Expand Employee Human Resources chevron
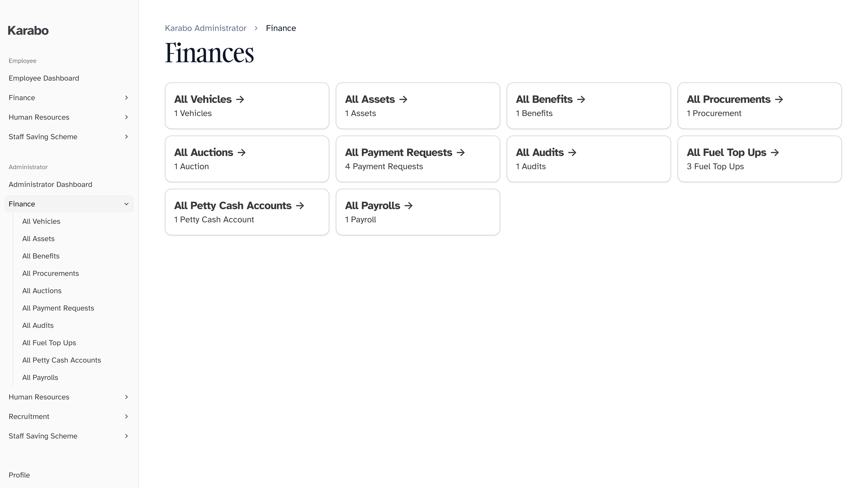This screenshot has height=488, width=868. pos(126,117)
